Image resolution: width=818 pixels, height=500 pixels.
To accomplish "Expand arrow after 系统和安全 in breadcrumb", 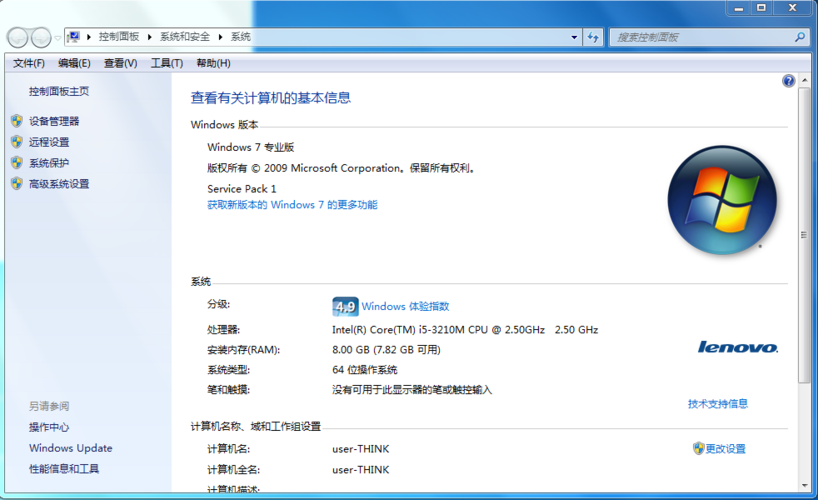I will (x=221, y=37).
